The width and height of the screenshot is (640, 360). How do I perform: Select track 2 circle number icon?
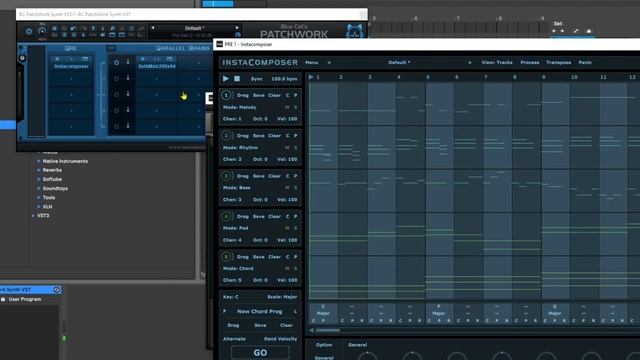click(226, 136)
